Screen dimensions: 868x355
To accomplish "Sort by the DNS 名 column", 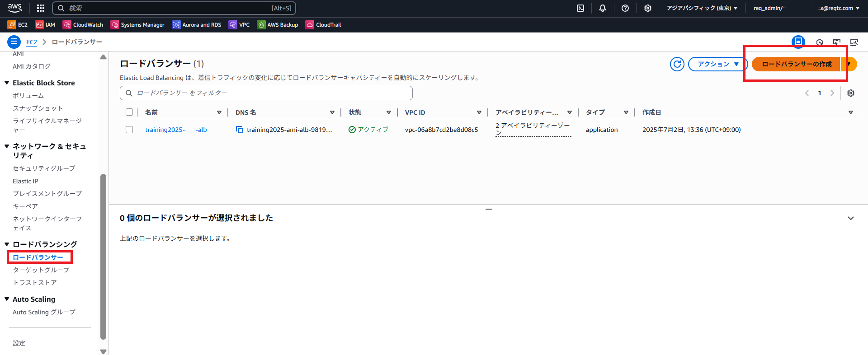I will point(332,112).
